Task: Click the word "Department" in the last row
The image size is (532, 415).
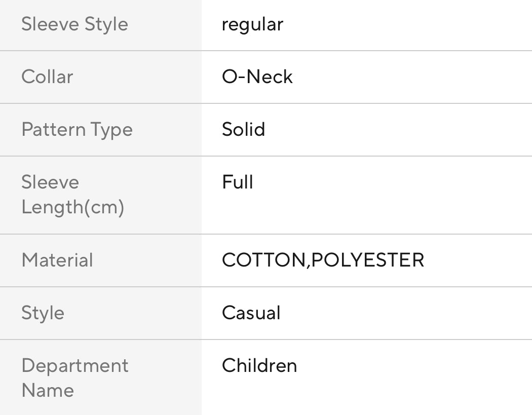Action: click(74, 366)
